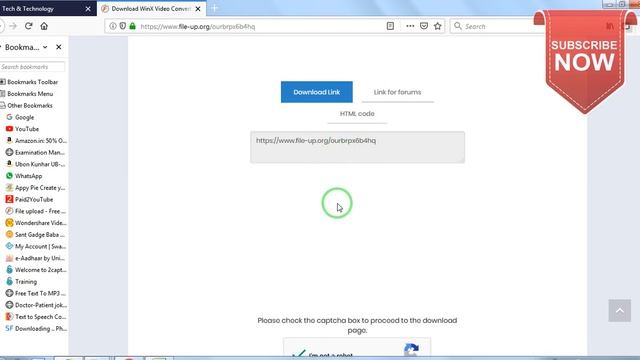Open Welcome to 2capt... bookmark
The height and width of the screenshot is (360, 640).
click(36, 270)
